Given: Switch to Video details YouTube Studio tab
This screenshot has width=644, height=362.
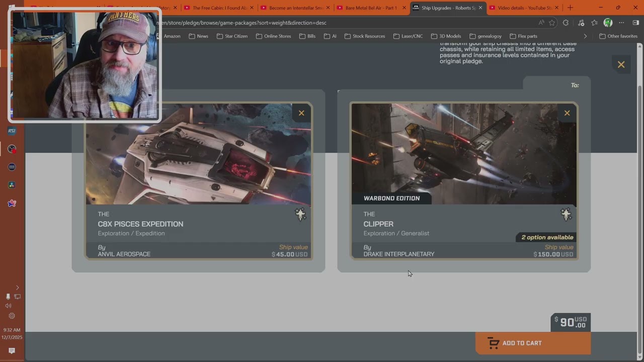Looking at the screenshot, I should (524, 8).
